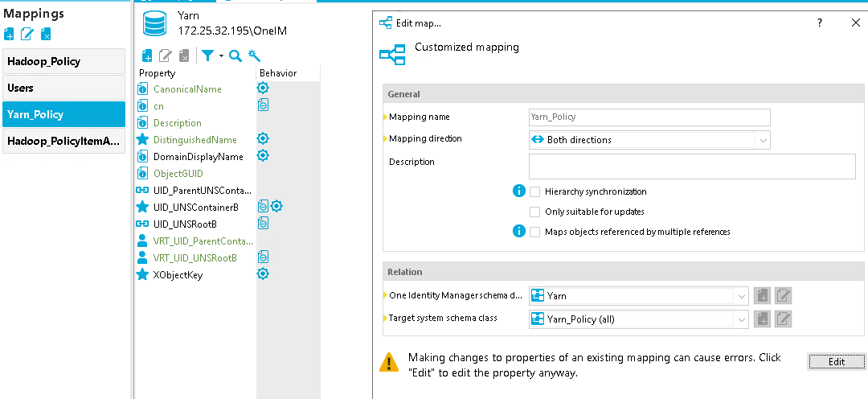868x399 pixels.
Task: Select the UID_UNSContainerB property row
Action: click(x=195, y=208)
